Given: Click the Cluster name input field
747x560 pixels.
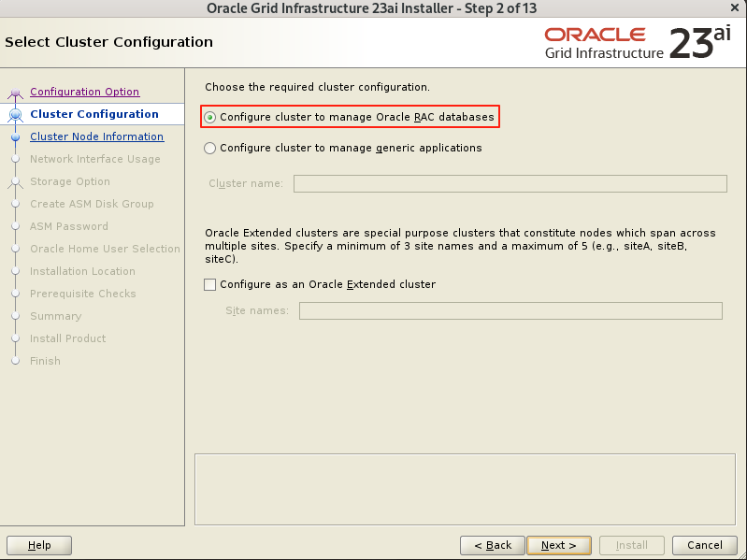Looking at the screenshot, I should click(510, 183).
